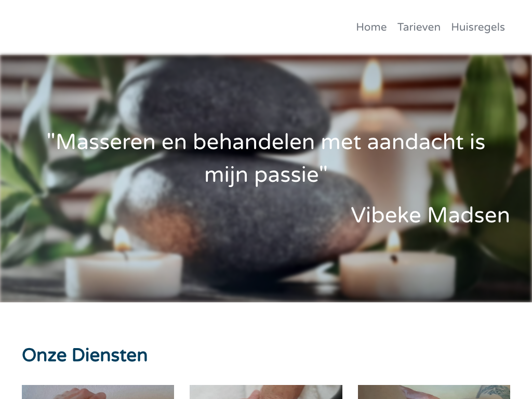Viewport: 532px width, 399px height.
Task: Click the right tealight candle in banner
Action: 397,274
